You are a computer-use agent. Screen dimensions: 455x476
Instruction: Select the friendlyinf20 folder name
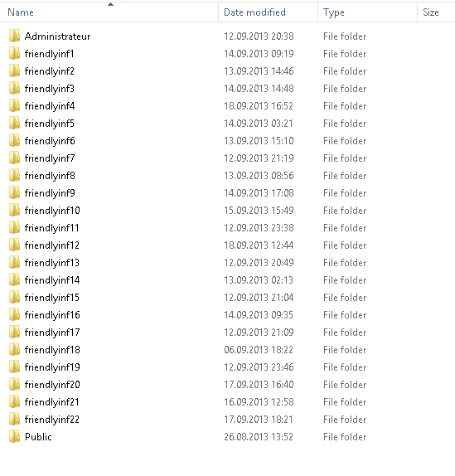52,385
